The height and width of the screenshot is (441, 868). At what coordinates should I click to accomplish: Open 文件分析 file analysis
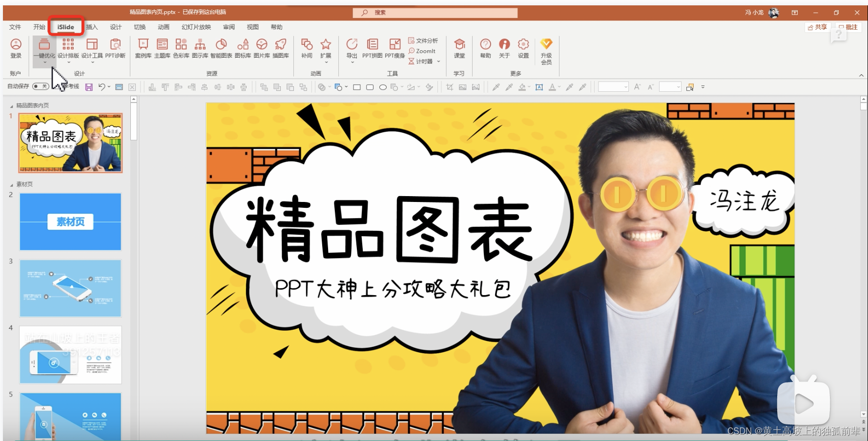[423, 40]
